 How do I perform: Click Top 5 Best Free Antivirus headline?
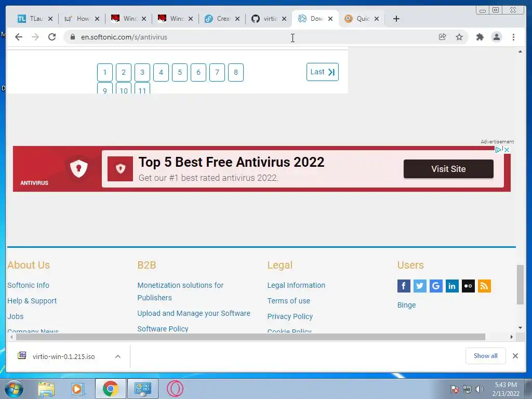231,162
